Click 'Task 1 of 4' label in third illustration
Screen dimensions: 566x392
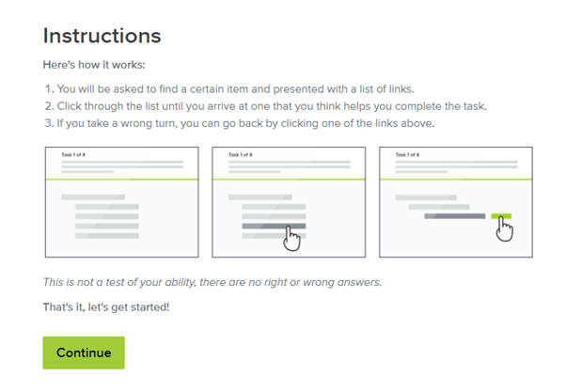[x=407, y=155]
